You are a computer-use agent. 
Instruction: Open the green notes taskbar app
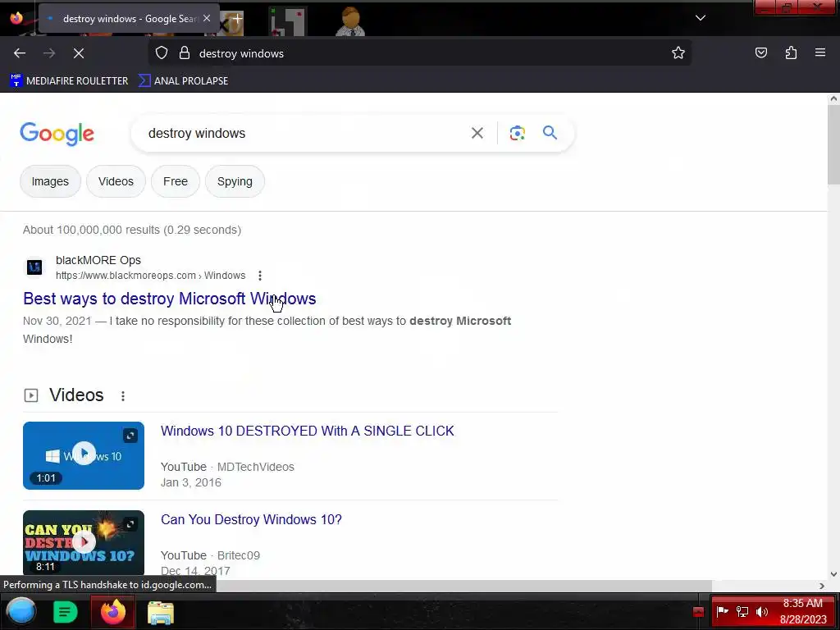click(66, 612)
